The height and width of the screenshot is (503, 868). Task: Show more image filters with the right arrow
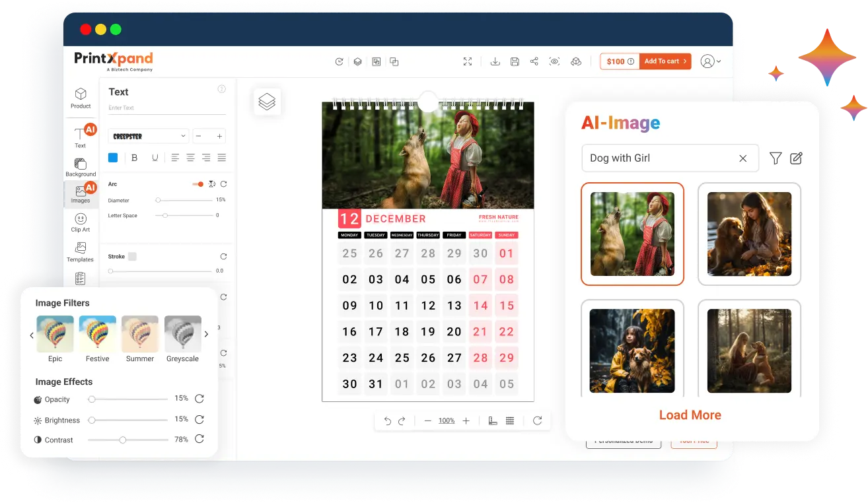[x=206, y=335]
